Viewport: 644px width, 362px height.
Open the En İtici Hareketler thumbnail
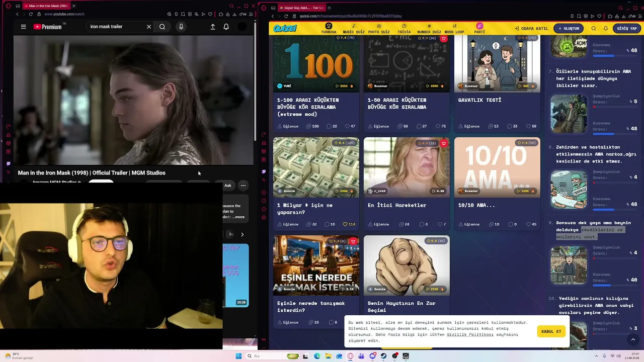click(x=407, y=166)
